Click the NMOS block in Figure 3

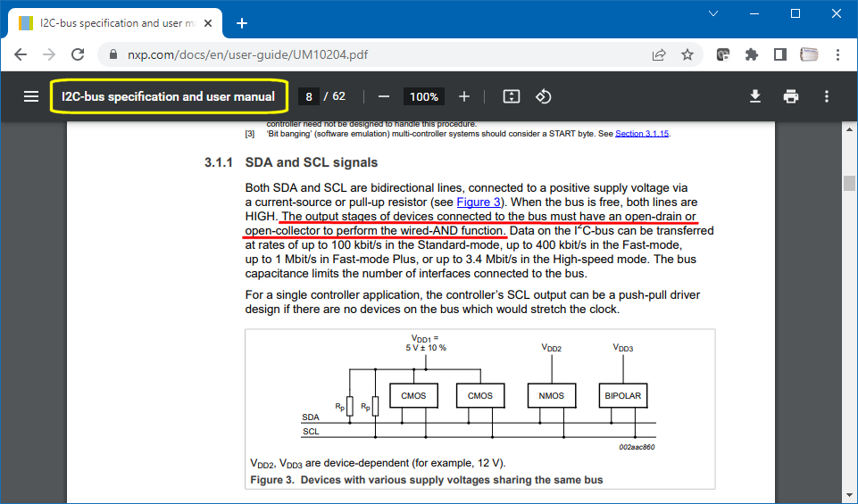pos(552,396)
